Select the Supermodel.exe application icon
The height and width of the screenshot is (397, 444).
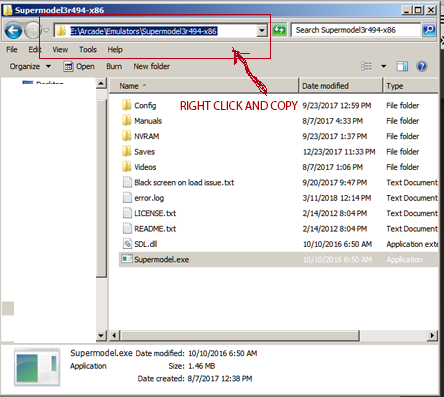tap(127, 259)
